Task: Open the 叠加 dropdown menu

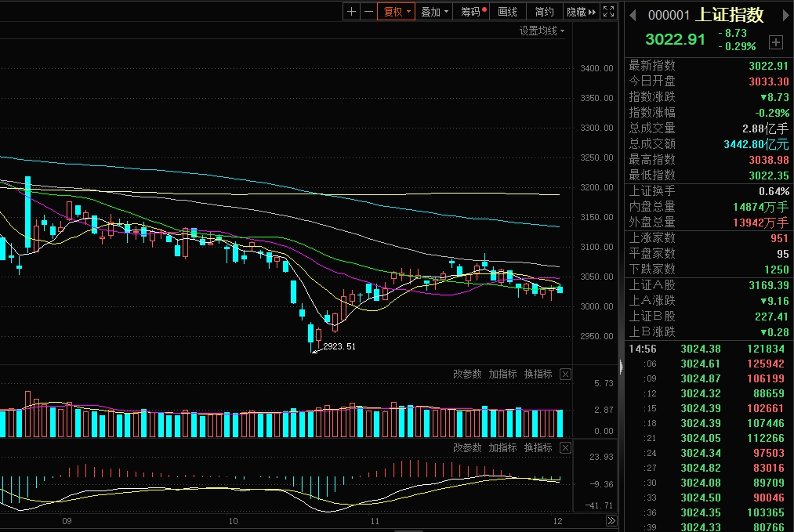Action: pyautogui.click(x=435, y=12)
